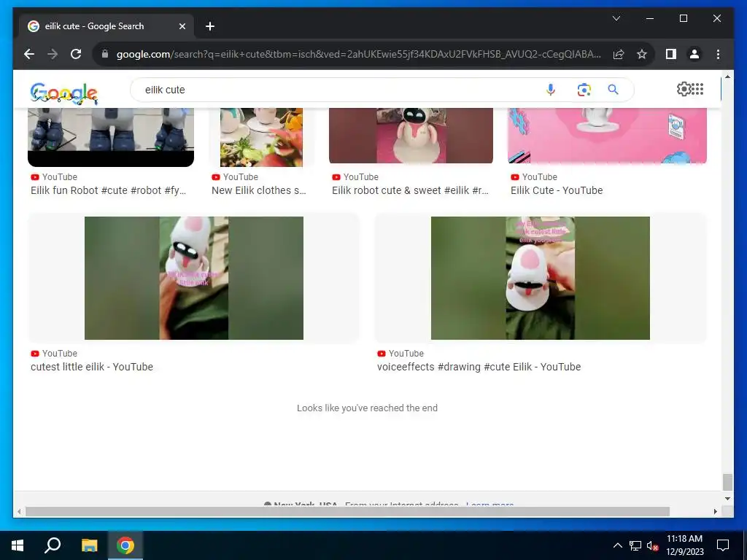Open the Chrome profile menu
747x560 pixels.
[x=694, y=54]
